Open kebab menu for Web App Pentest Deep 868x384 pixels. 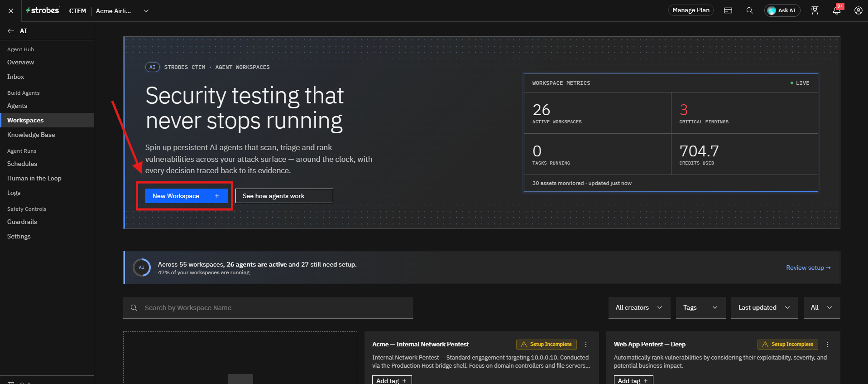[827, 345]
